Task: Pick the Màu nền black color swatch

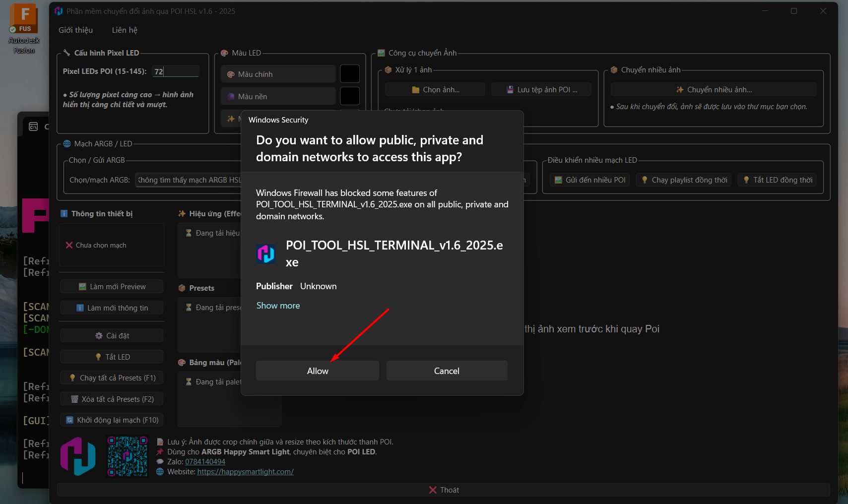Action: [349, 96]
